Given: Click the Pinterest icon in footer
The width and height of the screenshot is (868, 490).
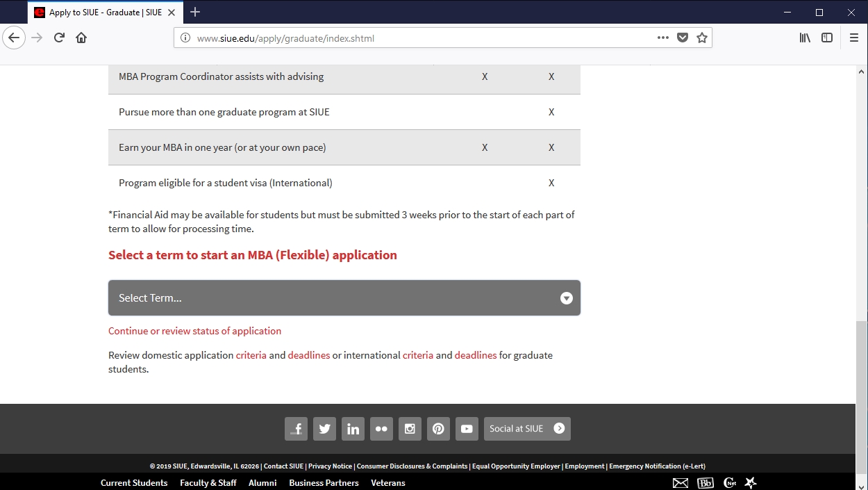Looking at the screenshot, I should click(x=438, y=429).
